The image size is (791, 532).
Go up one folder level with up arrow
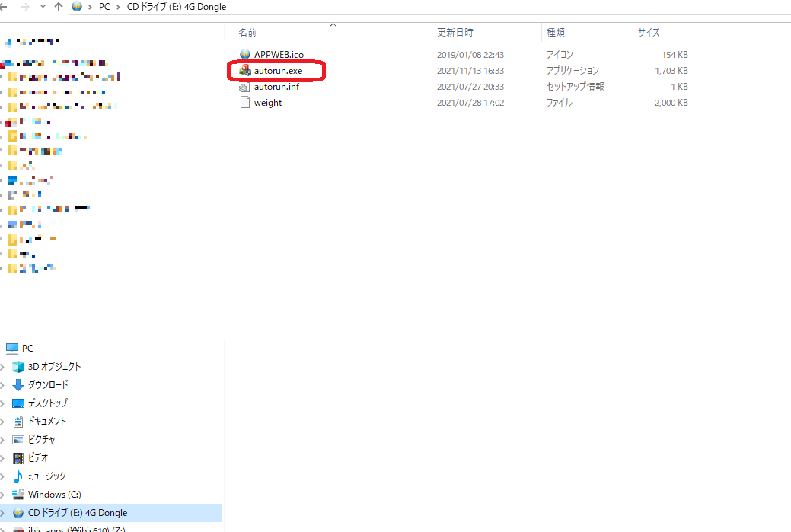pos(59,7)
